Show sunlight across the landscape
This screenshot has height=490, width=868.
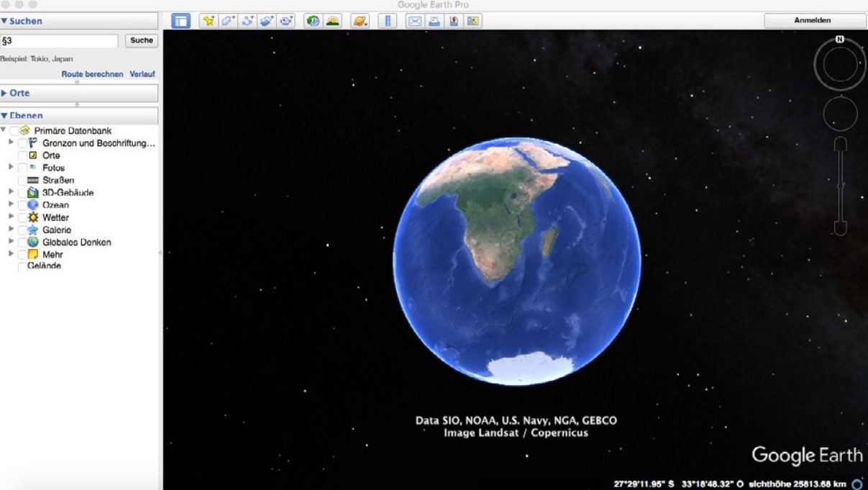(332, 21)
